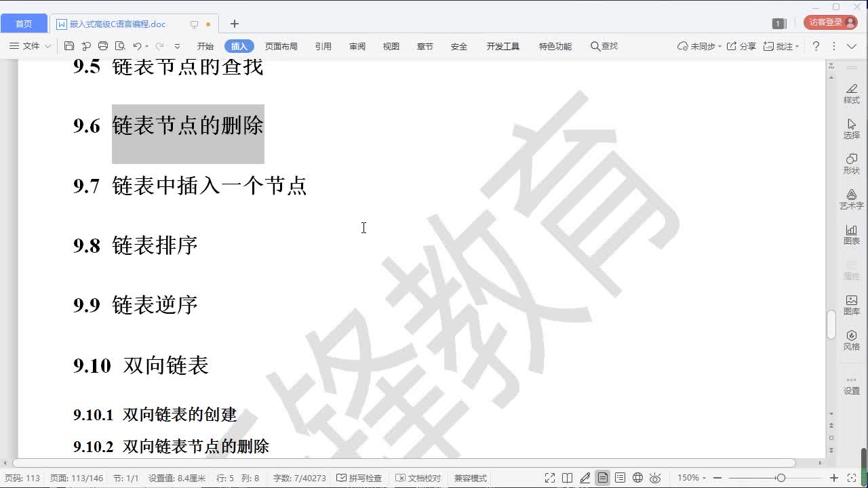Toggle 文档校对 proofreading in status bar
The width and height of the screenshot is (868, 488).
418,478
